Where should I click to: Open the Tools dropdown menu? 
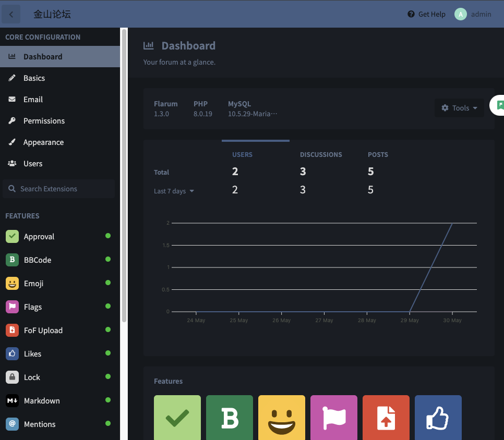(459, 108)
